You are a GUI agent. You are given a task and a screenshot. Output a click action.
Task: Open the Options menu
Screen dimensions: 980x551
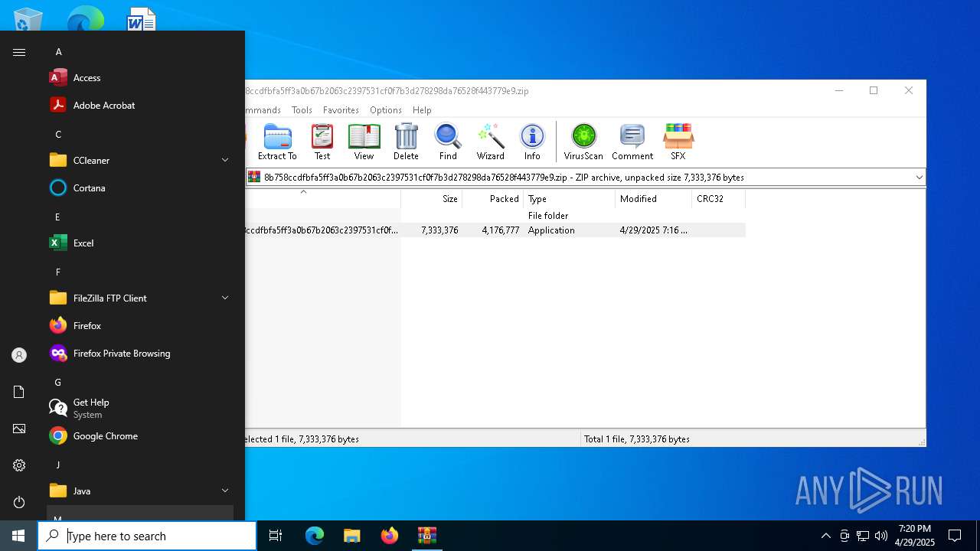(386, 110)
